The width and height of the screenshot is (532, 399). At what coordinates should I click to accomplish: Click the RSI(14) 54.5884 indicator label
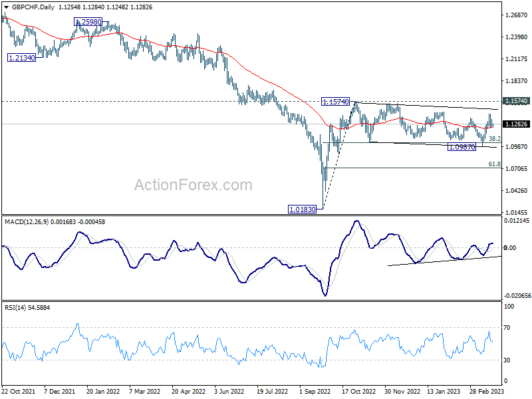coord(27,308)
